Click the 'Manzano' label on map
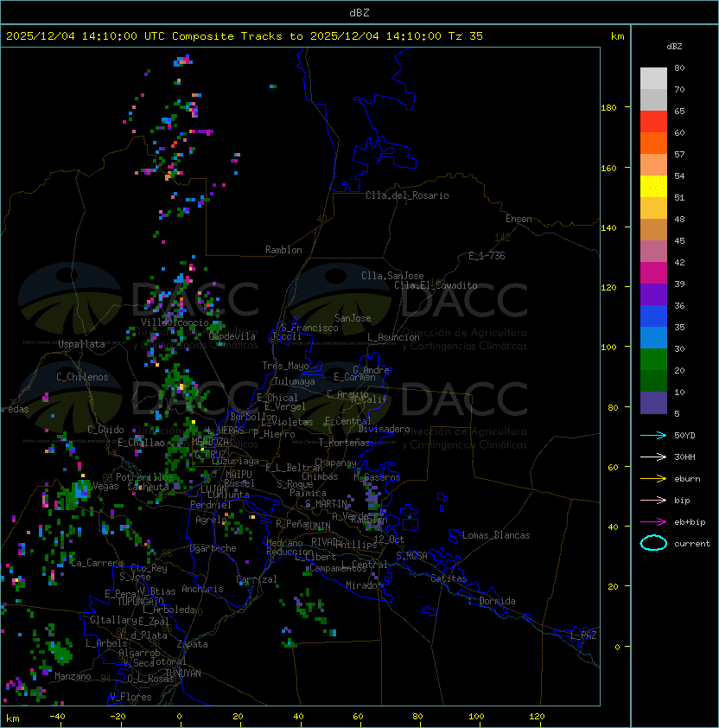This screenshot has width=719, height=728. tap(73, 676)
